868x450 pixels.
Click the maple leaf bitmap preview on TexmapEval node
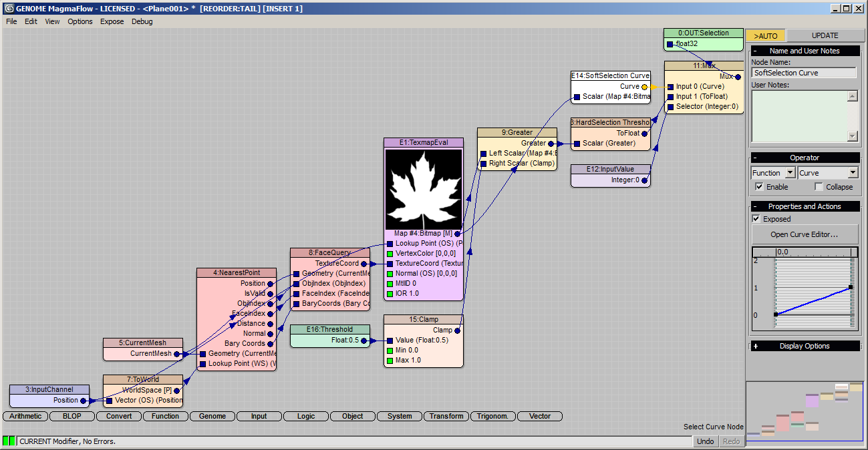pyautogui.click(x=423, y=189)
